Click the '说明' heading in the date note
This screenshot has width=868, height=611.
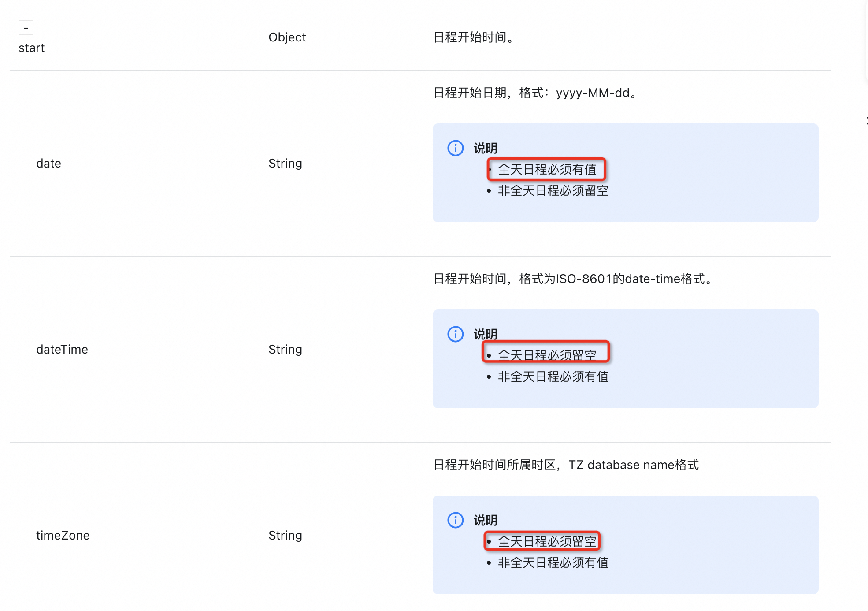pos(486,149)
